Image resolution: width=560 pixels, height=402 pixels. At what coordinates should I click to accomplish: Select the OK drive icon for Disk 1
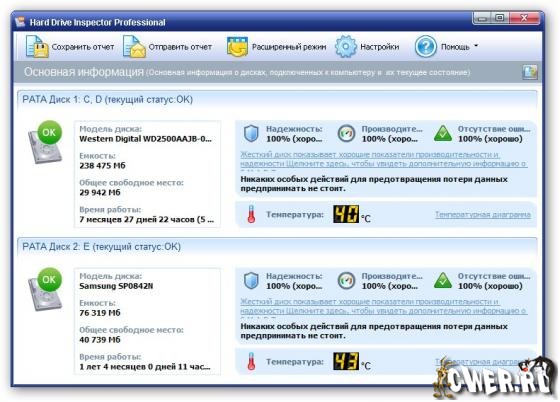(45, 142)
